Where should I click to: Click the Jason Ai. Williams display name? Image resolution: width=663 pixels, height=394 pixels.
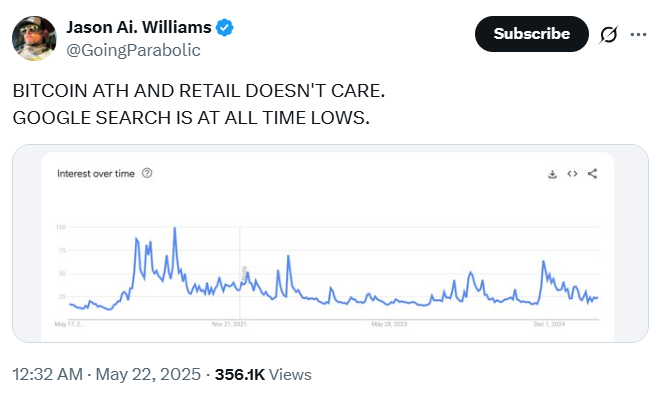click(x=139, y=27)
